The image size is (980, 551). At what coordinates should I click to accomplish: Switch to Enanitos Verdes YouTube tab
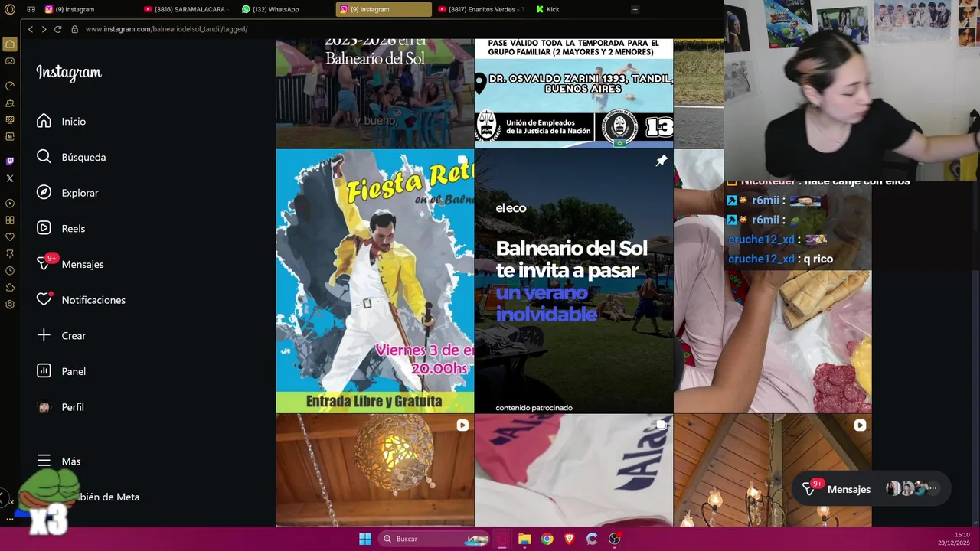coord(482,9)
